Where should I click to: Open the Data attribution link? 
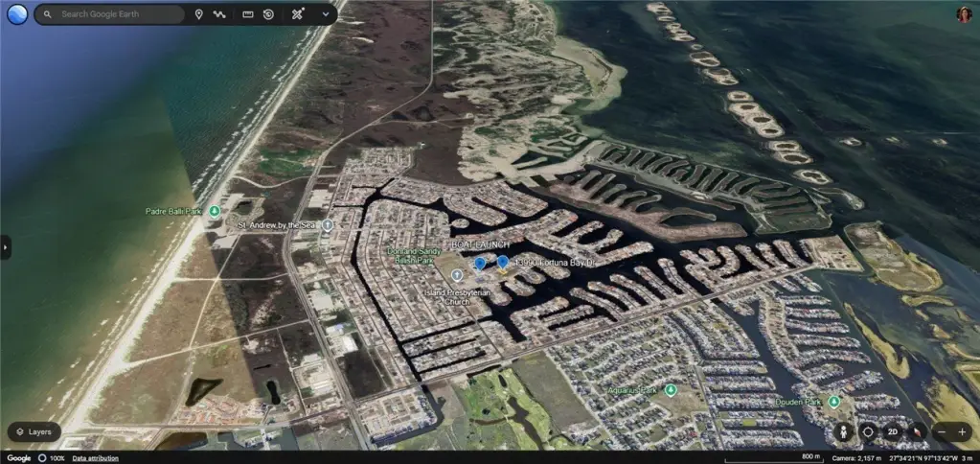(x=96, y=458)
